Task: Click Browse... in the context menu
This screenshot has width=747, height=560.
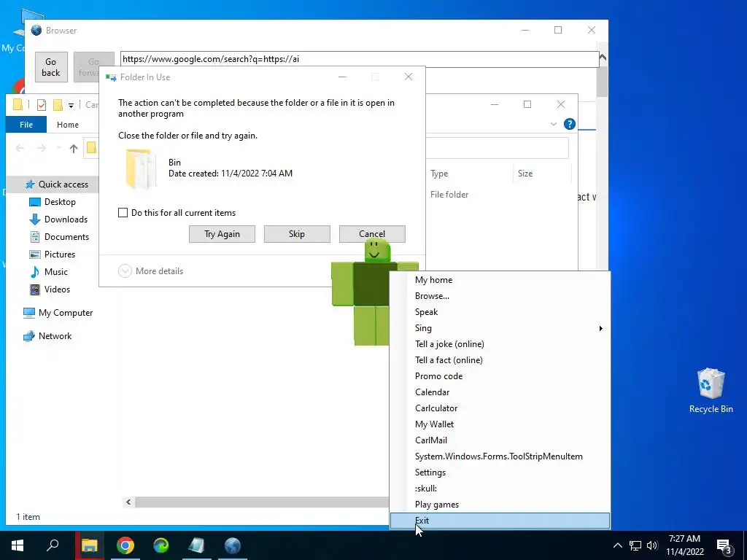Action: (500, 296)
